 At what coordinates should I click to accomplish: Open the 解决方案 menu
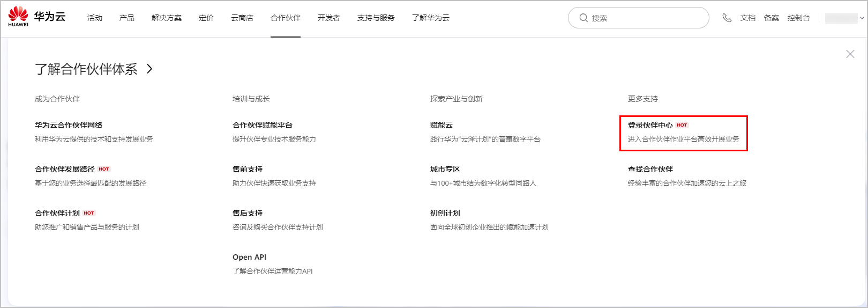167,18
